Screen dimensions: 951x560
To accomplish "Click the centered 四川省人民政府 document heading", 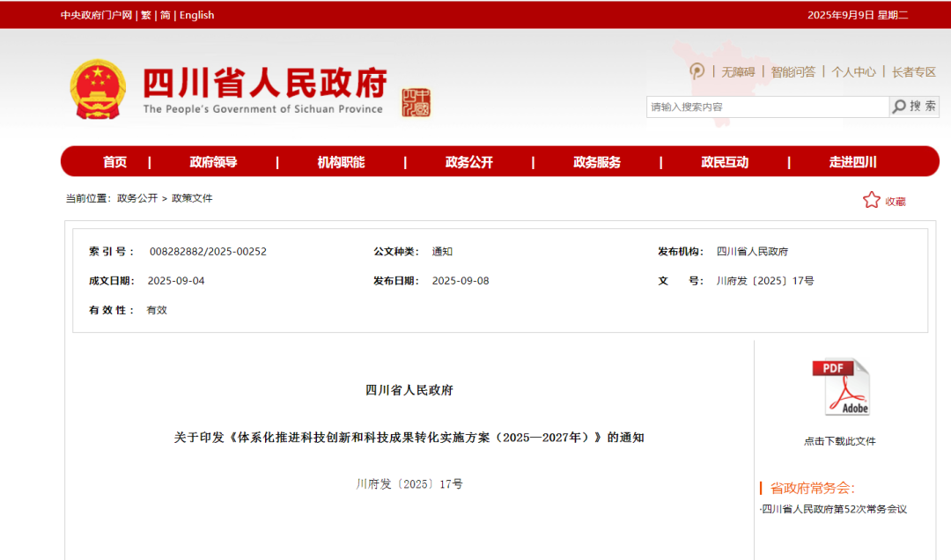I will [409, 390].
